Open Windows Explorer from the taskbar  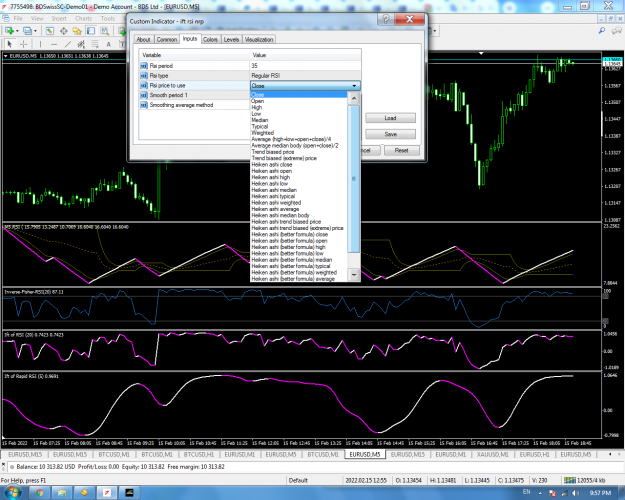tap(61, 492)
